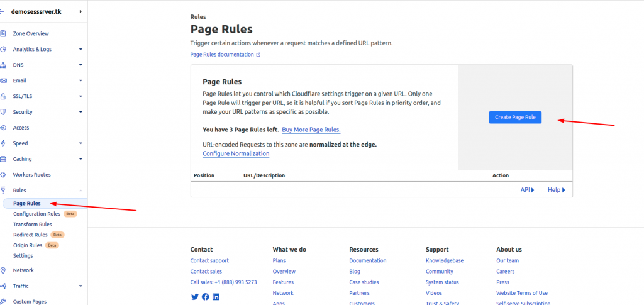The height and width of the screenshot is (305, 644).
Task: Click the Buy More Page Rules link
Action: tap(311, 130)
